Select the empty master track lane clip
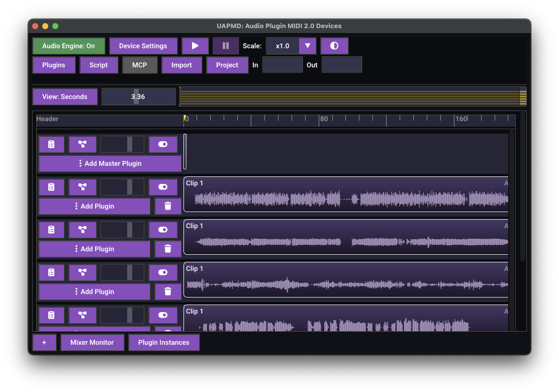The width and height of the screenshot is (559, 392). [185, 151]
